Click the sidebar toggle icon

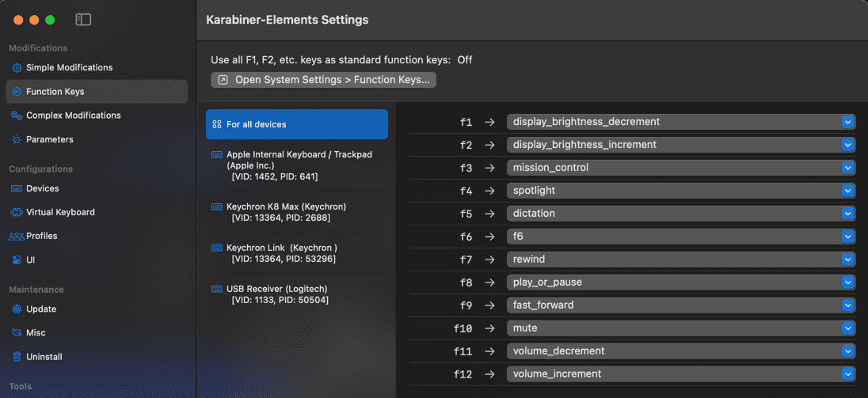(83, 20)
